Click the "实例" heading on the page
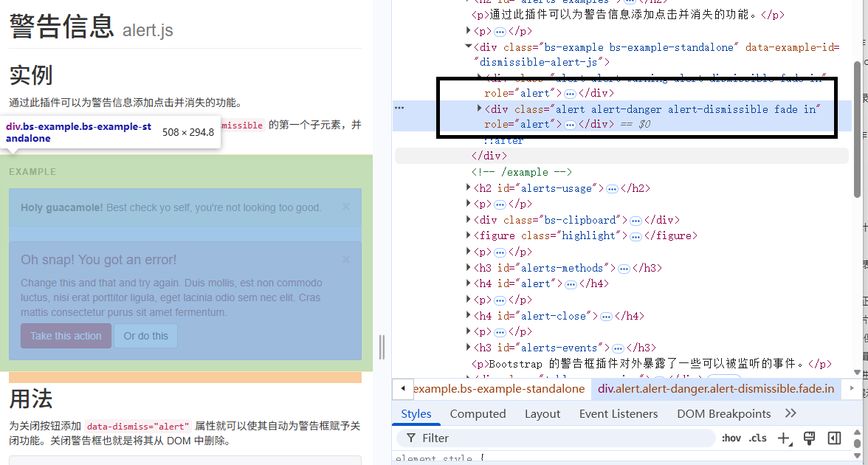The width and height of the screenshot is (868, 465). [x=31, y=75]
